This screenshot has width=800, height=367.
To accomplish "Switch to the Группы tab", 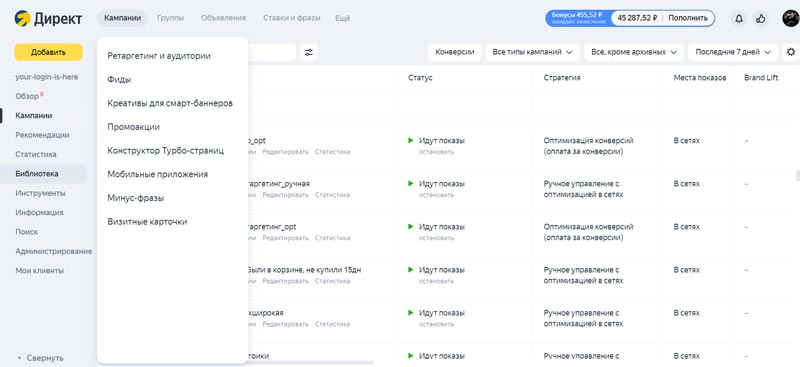I will 170,18.
